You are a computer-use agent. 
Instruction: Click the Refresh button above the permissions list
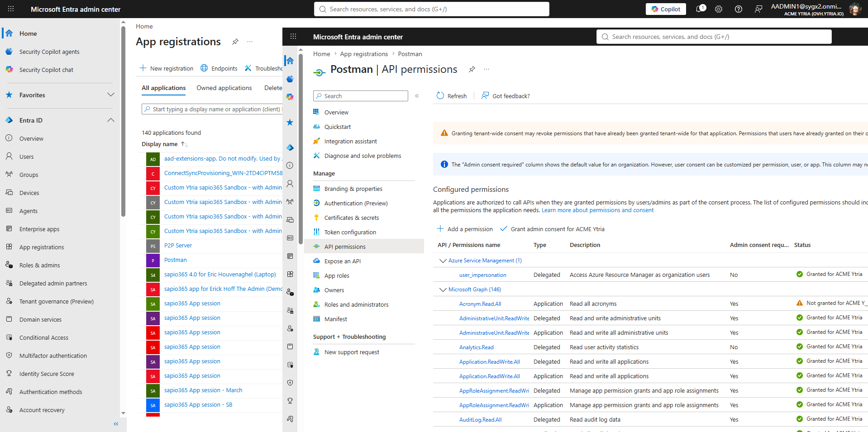(x=451, y=96)
